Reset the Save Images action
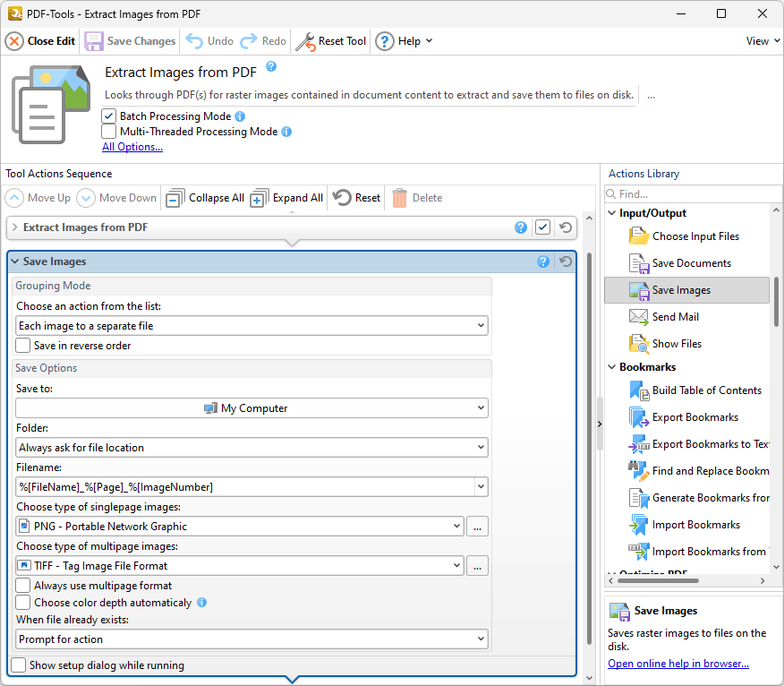 tap(566, 262)
